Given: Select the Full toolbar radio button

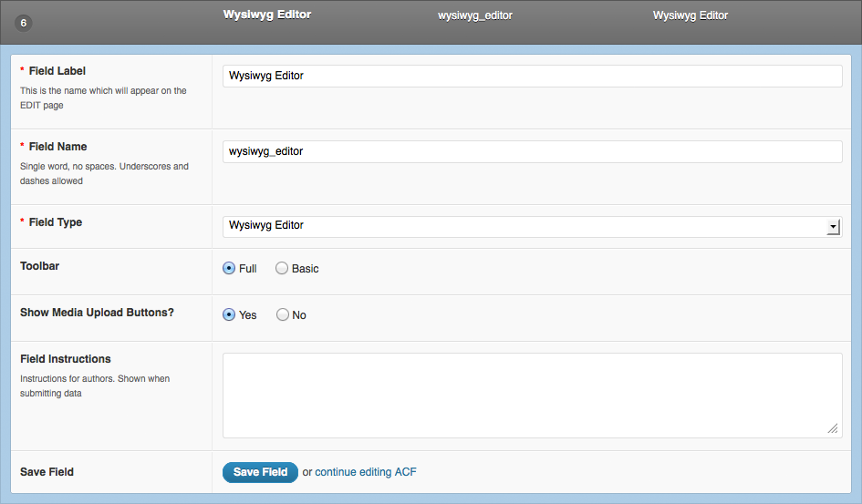Looking at the screenshot, I should (229, 269).
